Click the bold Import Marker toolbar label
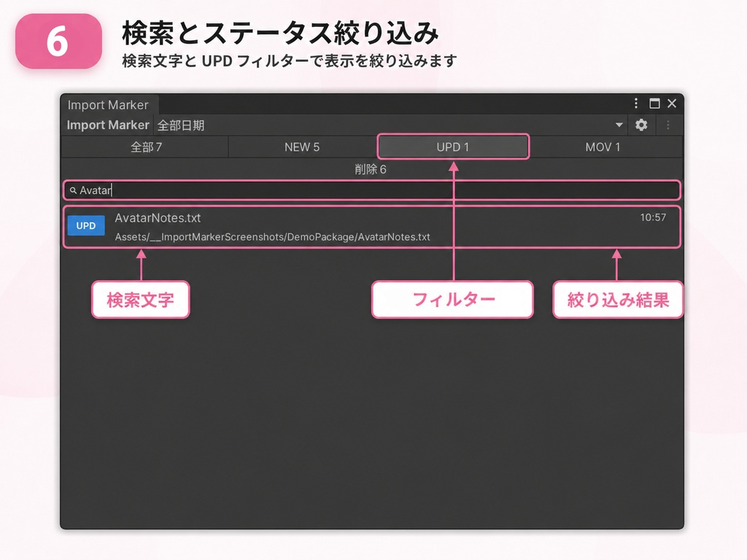Screen dimensions: 747x560 [x=108, y=125]
